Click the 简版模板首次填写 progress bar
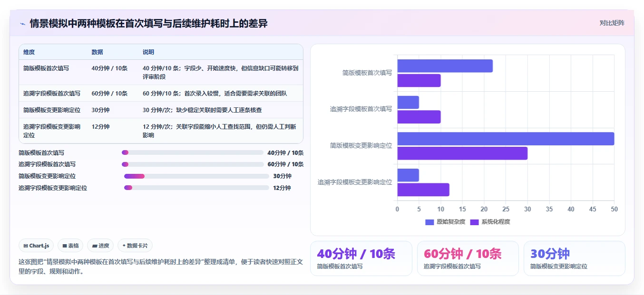 [193, 152]
